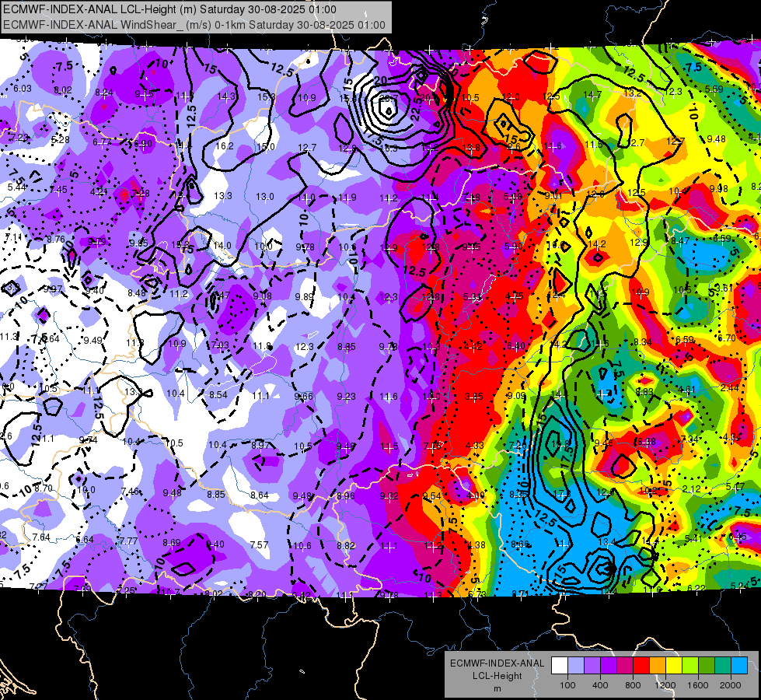This screenshot has height=700, width=761.
Task: Click the sky blue legend swatch
Action: click(x=739, y=666)
